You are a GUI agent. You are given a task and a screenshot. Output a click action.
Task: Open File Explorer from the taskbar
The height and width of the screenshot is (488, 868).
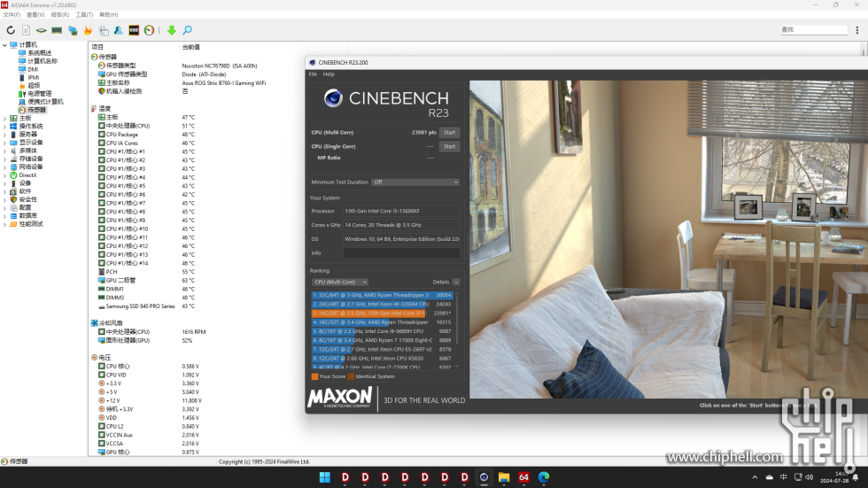[504, 477]
